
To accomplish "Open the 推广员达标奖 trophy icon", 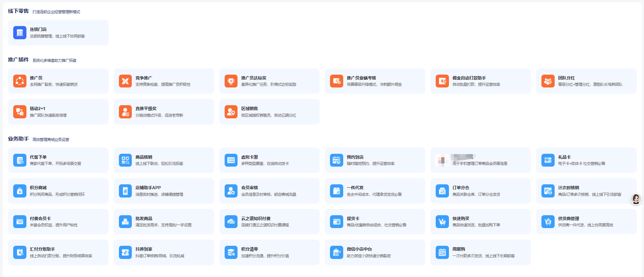I will pos(231,81).
